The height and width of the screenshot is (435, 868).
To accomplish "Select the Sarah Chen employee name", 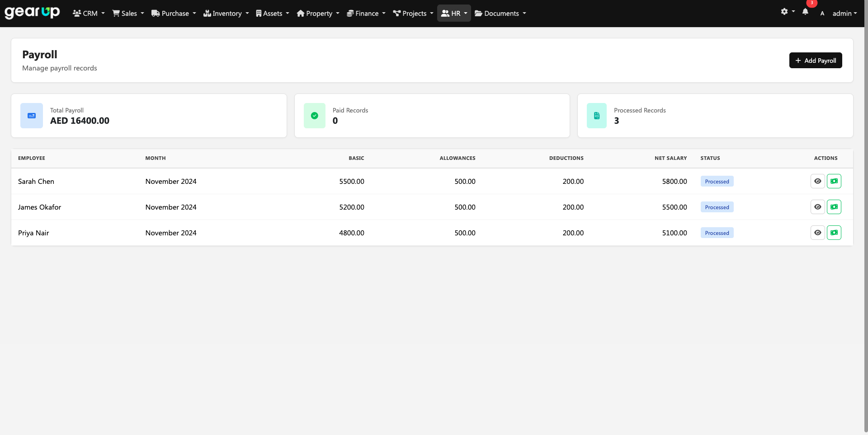I will pyautogui.click(x=36, y=181).
